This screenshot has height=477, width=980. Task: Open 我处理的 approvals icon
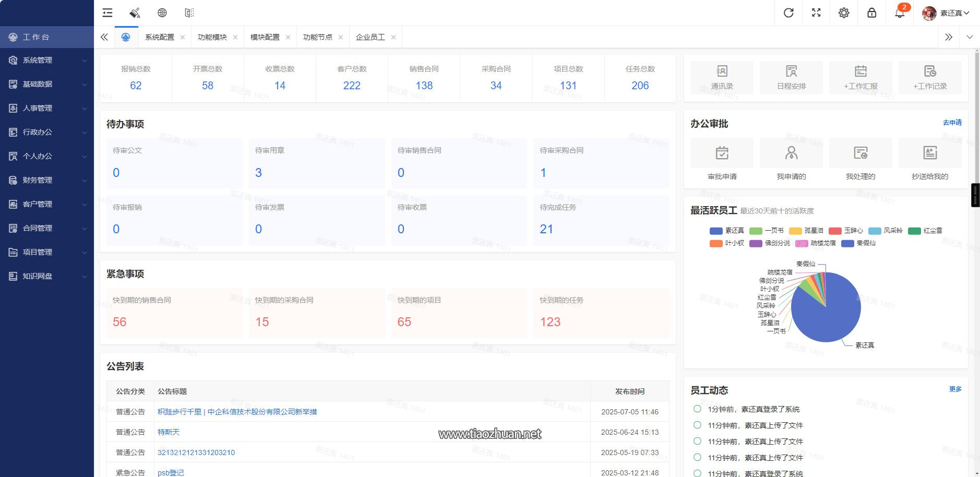pyautogui.click(x=861, y=153)
